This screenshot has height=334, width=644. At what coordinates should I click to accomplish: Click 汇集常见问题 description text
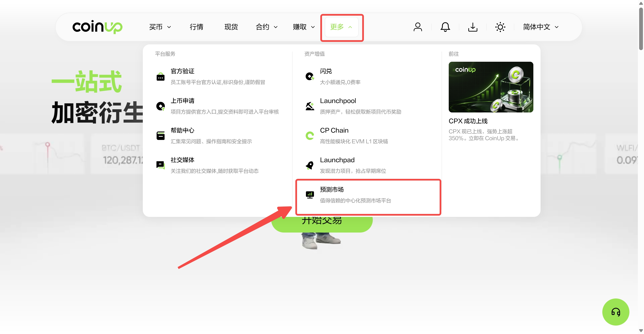pyautogui.click(x=211, y=141)
